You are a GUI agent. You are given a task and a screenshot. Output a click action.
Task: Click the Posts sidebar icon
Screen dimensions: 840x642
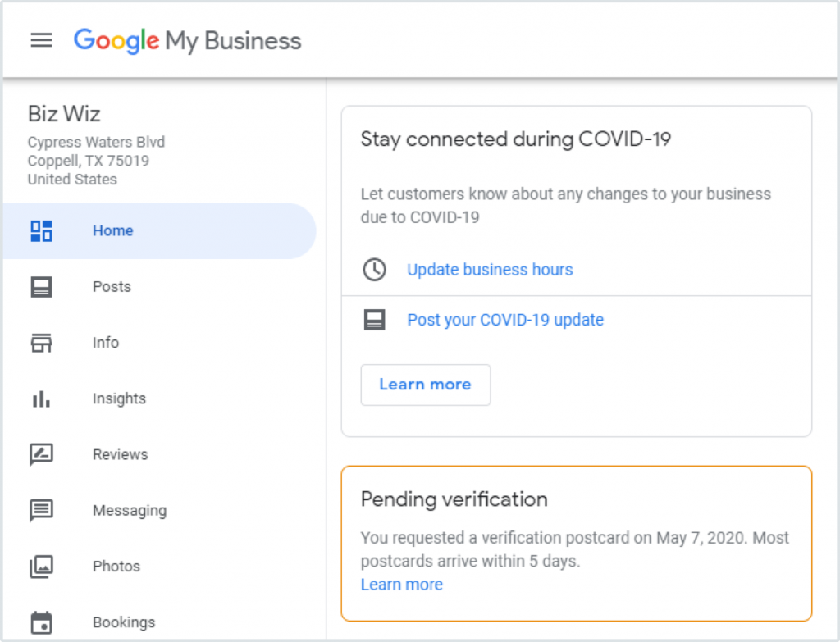pyautogui.click(x=41, y=286)
